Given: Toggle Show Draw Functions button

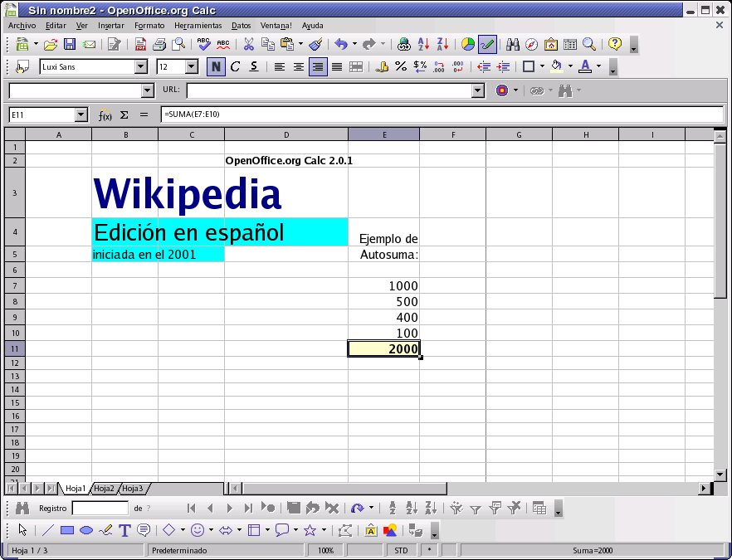Looking at the screenshot, I should point(487,44).
